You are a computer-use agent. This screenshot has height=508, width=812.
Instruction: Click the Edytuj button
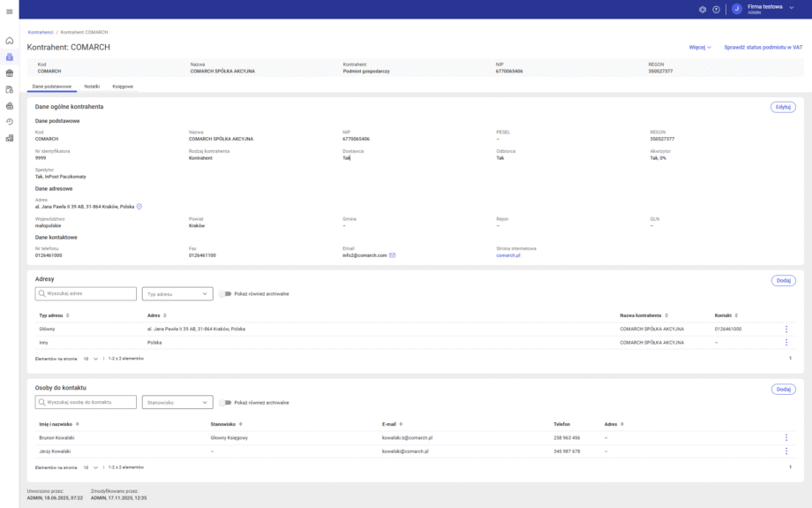pos(782,106)
